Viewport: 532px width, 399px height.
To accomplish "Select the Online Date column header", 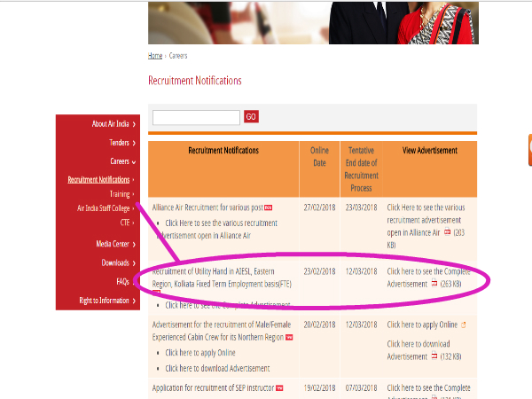I will (319, 157).
